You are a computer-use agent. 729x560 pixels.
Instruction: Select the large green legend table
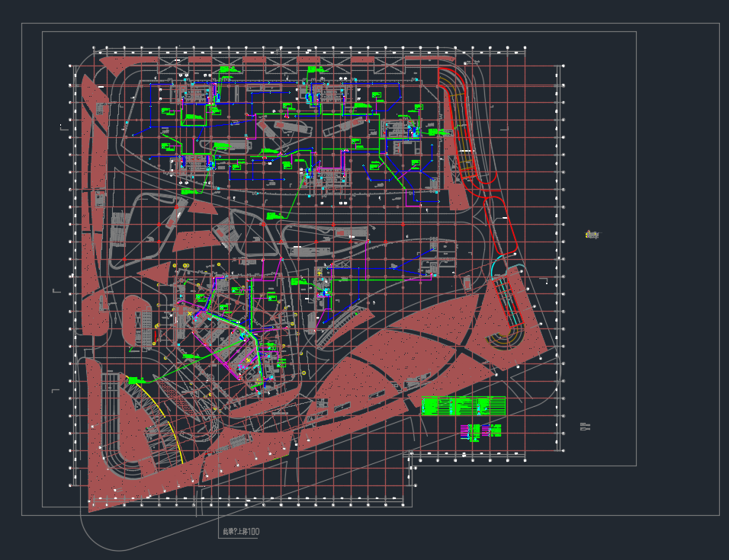point(464,406)
